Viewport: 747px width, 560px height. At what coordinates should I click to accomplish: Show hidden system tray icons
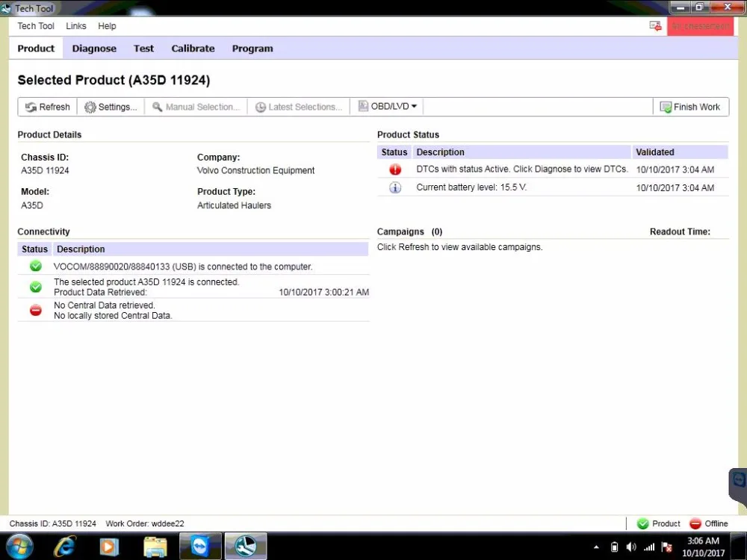click(x=596, y=547)
